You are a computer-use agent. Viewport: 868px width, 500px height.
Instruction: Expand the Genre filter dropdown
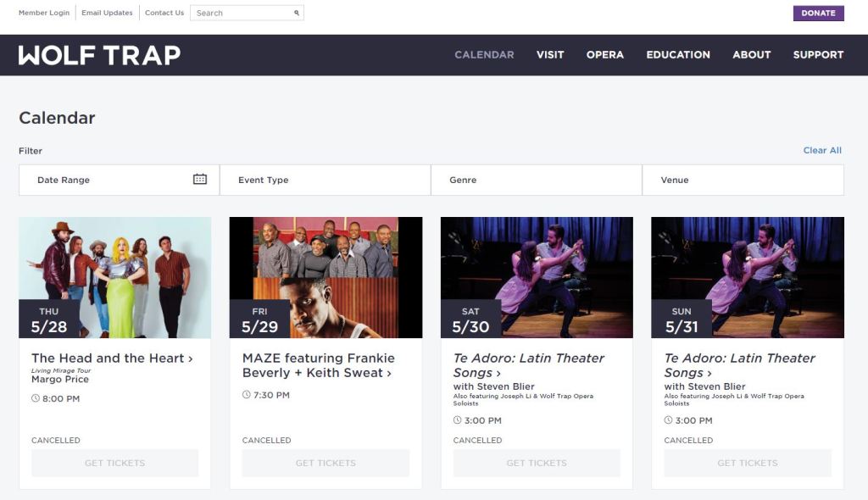pyautogui.click(x=536, y=180)
